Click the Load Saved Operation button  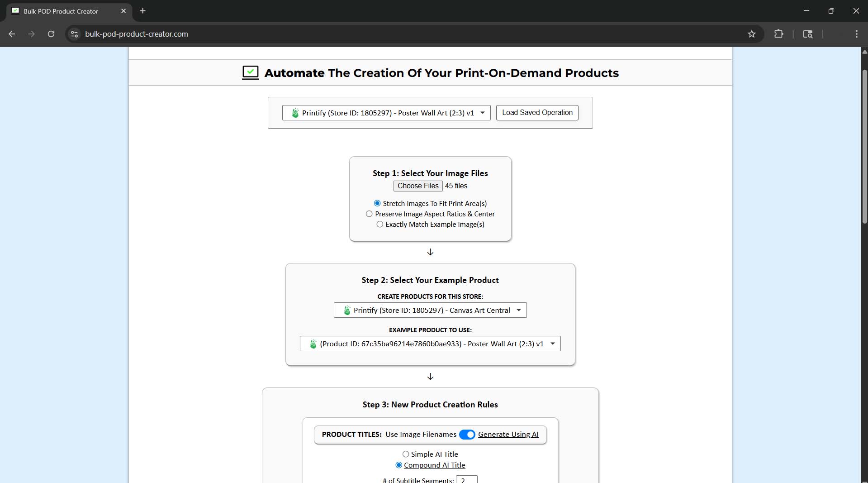click(536, 113)
